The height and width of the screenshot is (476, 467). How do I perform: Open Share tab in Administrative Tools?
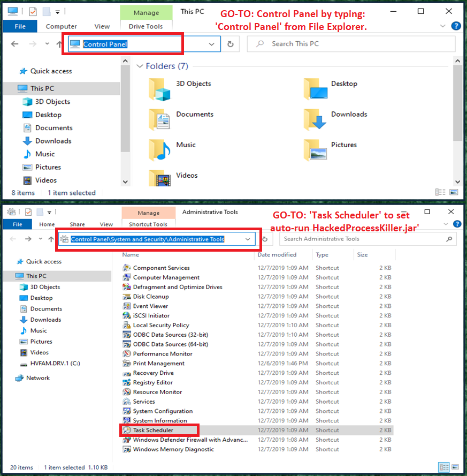pyautogui.click(x=78, y=224)
